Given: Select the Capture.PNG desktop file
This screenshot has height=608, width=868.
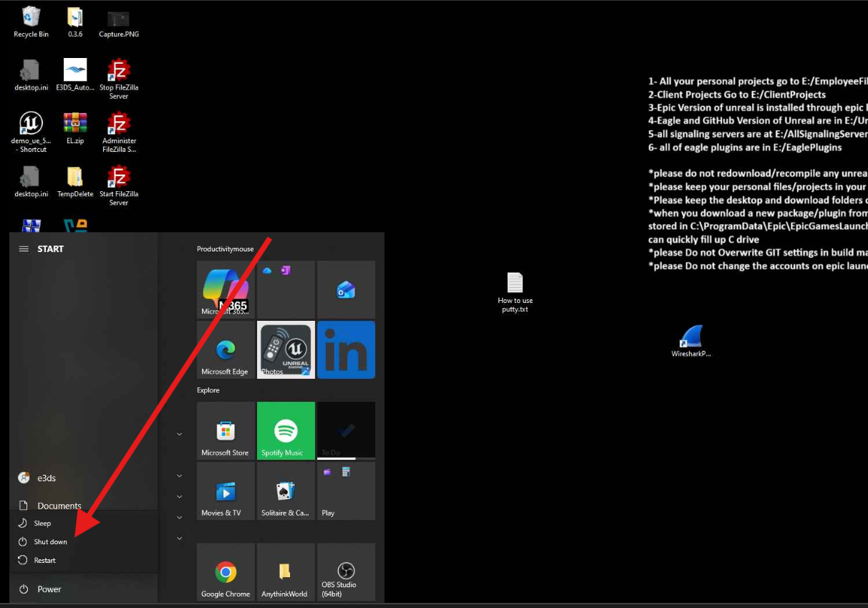Looking at the screenshot, I should [119, 21].
